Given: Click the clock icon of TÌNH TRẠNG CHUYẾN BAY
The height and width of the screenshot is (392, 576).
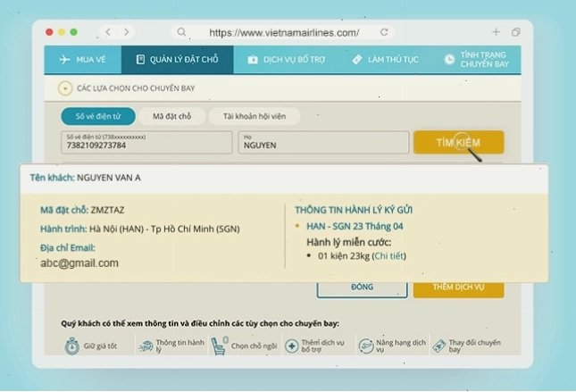Looking at the screenshot, I should pyautogui.click(x=449, y=60).
